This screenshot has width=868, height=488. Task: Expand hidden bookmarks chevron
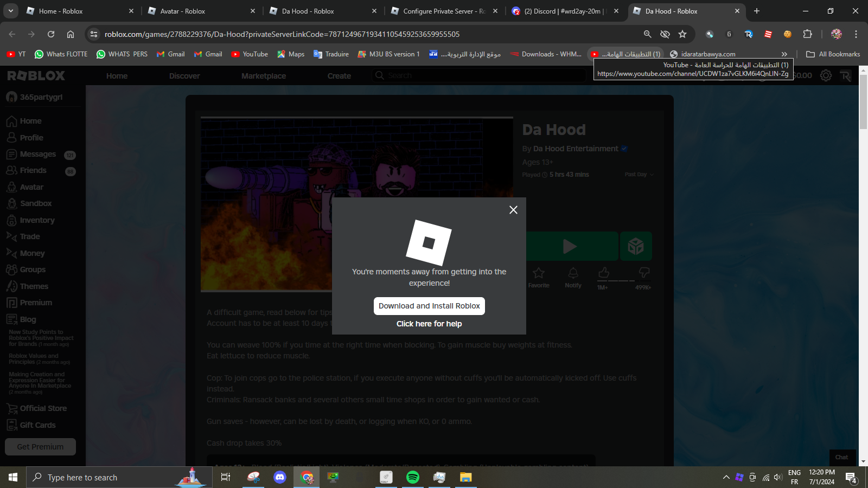click(x=784, y=54)
